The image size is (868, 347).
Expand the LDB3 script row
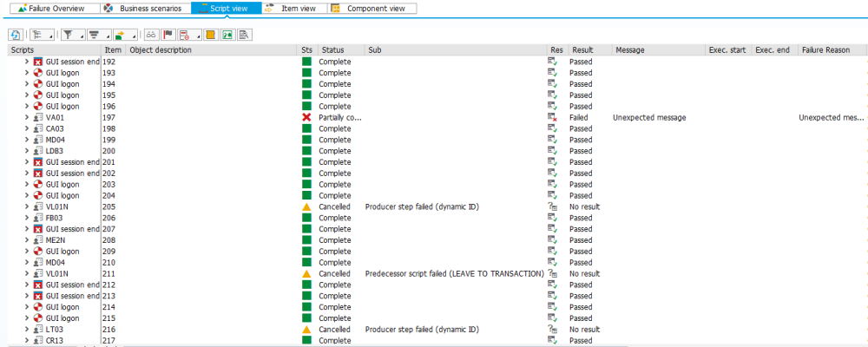coord(27,151)
